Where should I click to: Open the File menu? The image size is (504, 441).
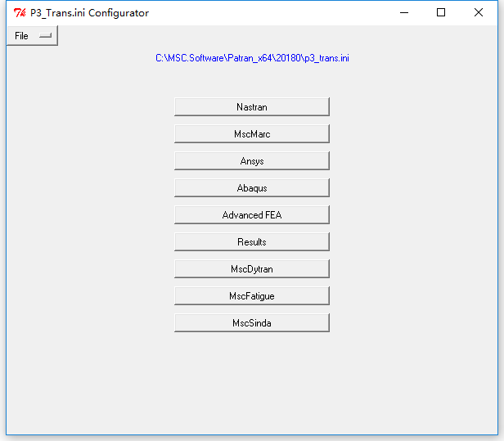[x=32, y=36]
